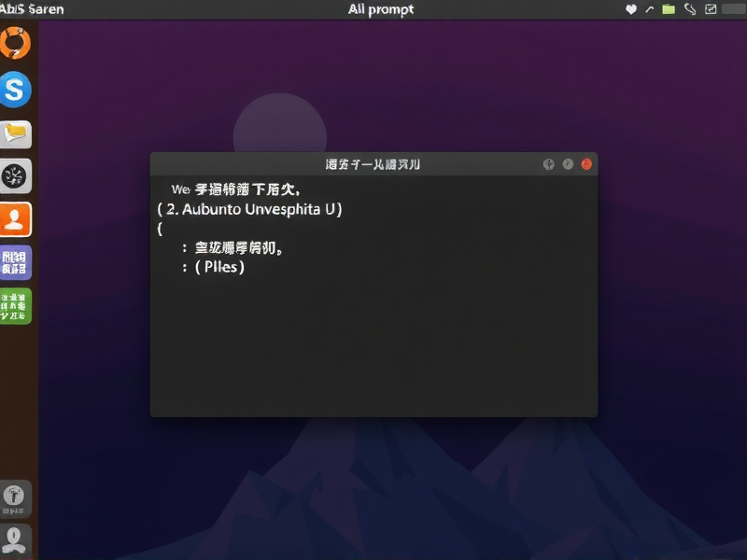Click the dark clock utility icon in dock
Image resolution: width=747 pixels, height=560 pixels.
pos(16,175)
